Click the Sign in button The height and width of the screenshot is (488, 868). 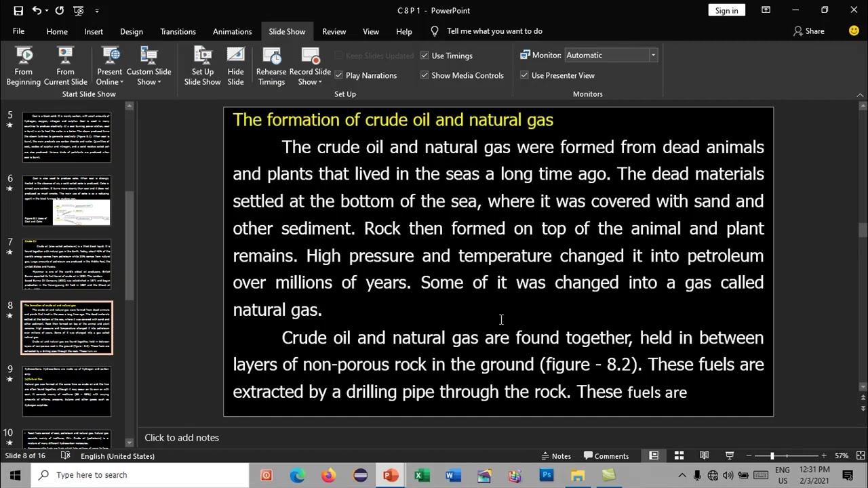click(726, 10)
